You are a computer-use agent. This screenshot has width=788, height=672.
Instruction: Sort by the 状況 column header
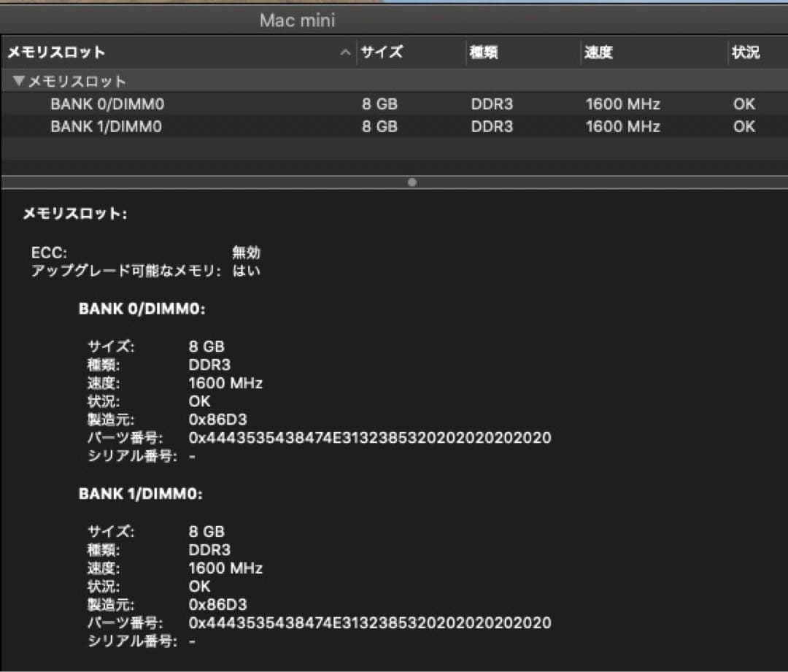click(x=746, y=52)
